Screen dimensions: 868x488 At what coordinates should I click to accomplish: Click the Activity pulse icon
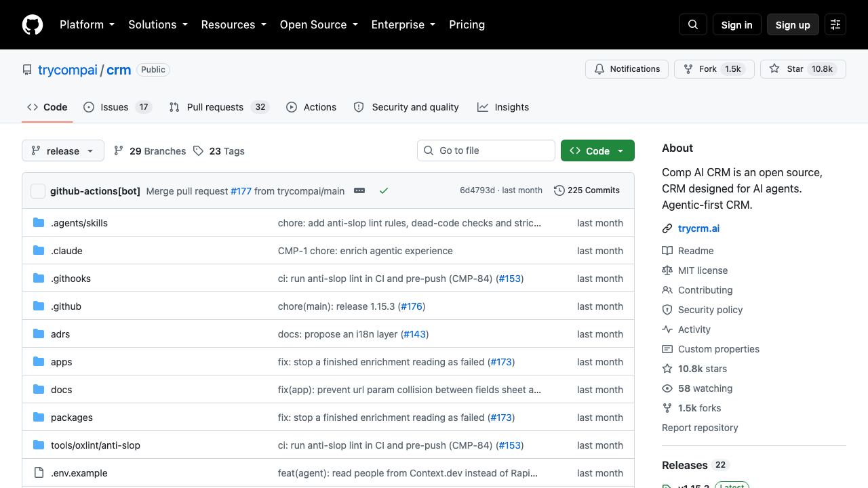coord(667,329)
